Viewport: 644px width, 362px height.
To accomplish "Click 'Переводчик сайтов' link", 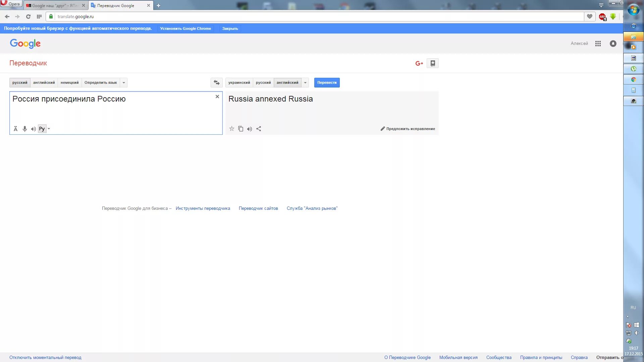I will click(258, 208).
